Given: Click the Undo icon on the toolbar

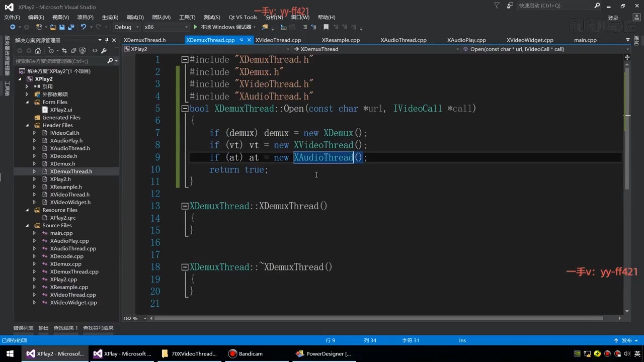Looking at the screenshot, I should [84, 27].
